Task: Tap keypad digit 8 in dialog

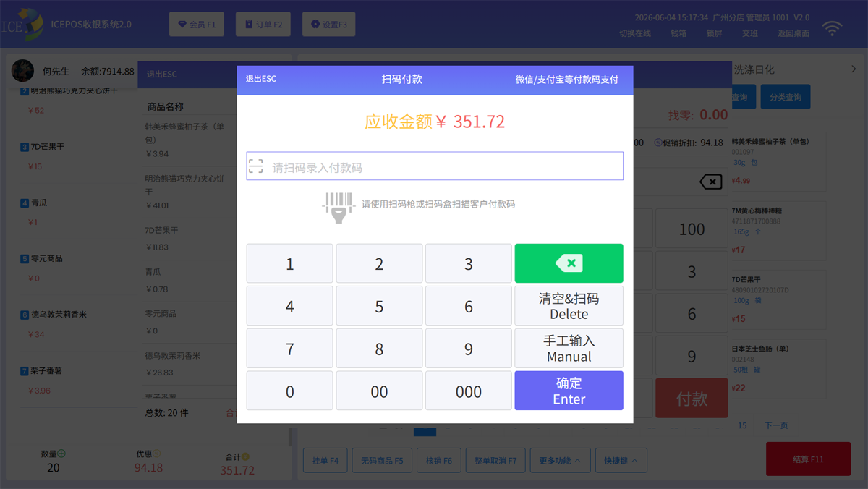Action: [x=379, y=349]
